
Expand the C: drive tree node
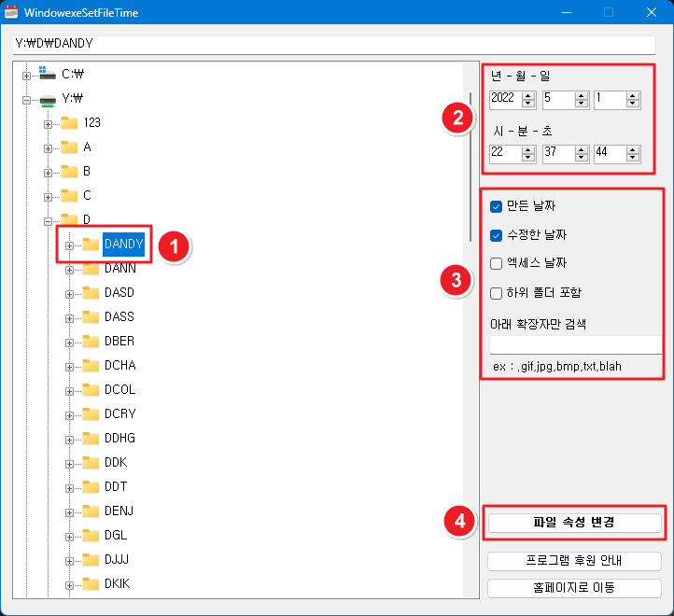coord(26,75)
